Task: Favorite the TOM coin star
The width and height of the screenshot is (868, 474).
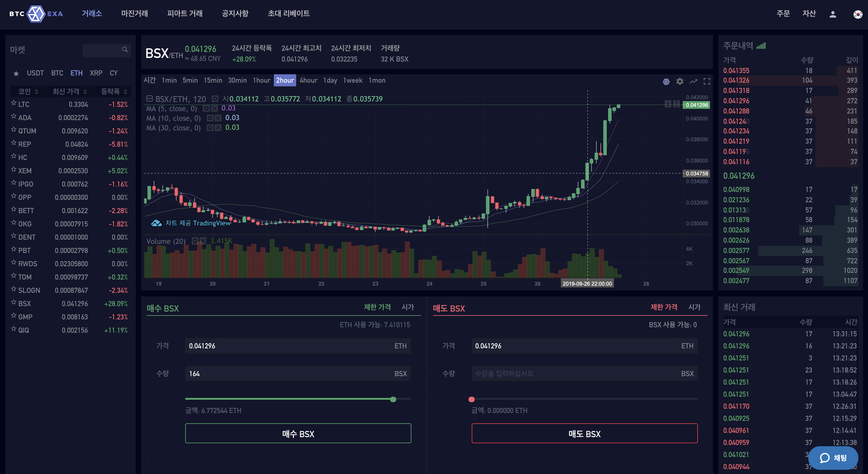Action: [x=14, y=276]
